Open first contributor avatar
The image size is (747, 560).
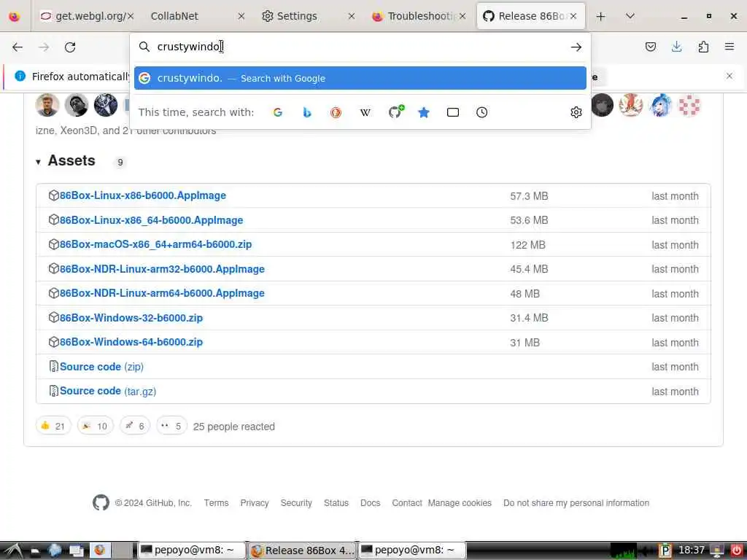(x=47, y=105)
